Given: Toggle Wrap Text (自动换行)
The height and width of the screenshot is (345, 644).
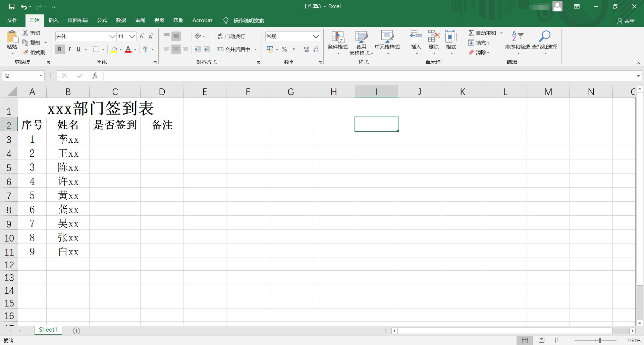Looking at the screenshot, I should [x=231, y=36].
